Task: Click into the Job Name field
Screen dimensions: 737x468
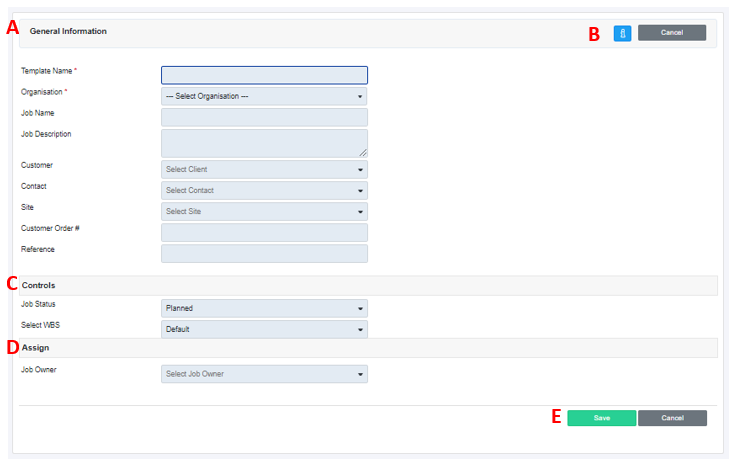Action: pyautogui.click(x=264, y=117)
